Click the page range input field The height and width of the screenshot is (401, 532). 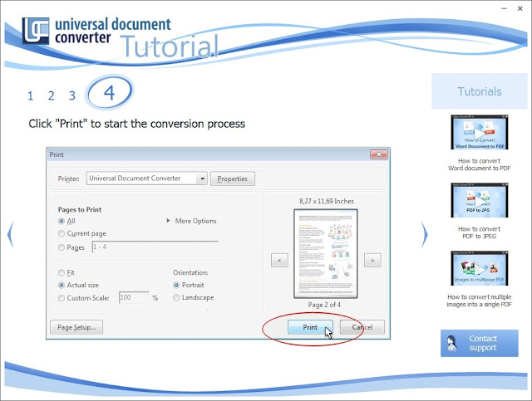point(155,247)
